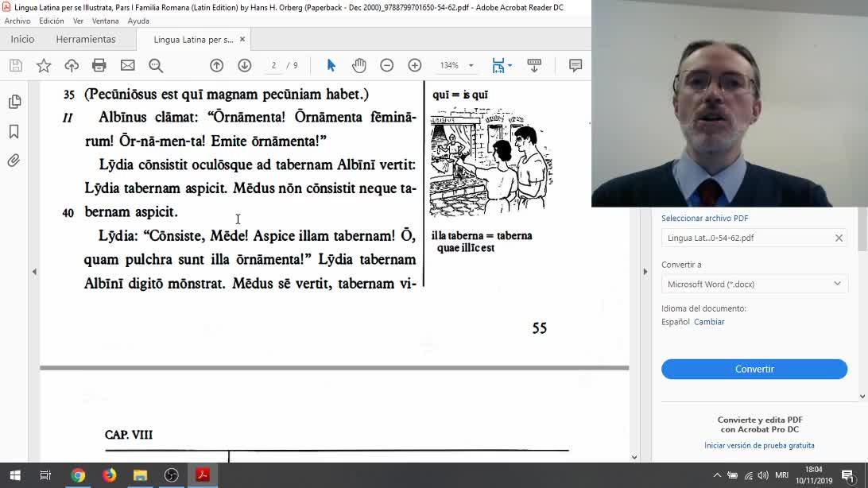Collapse the right tools pane arrow
Viewport: 868px width, 488px height.
[x=645, y=272]
